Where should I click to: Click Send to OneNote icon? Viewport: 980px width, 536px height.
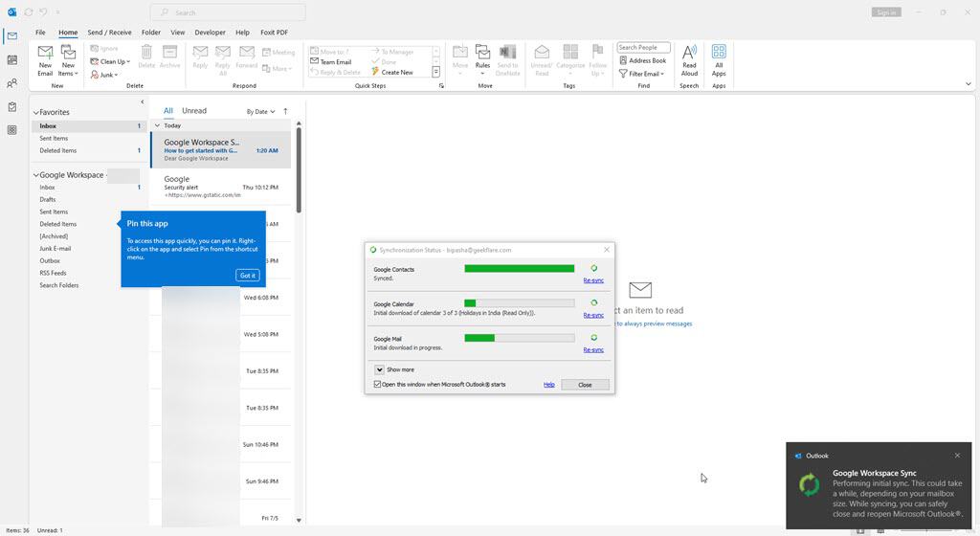click(507, 60)
